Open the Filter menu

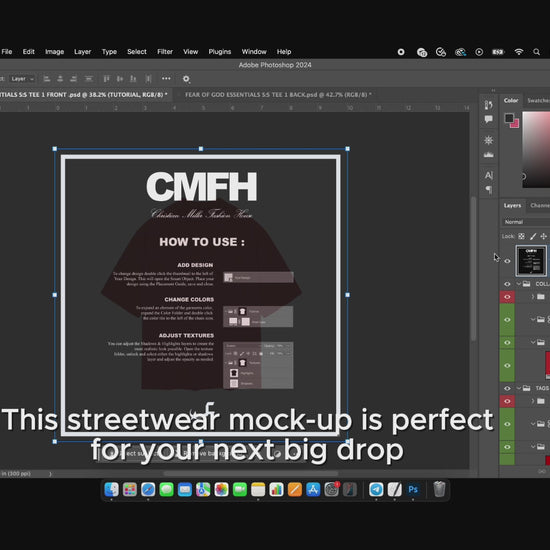tap(165, 52)
